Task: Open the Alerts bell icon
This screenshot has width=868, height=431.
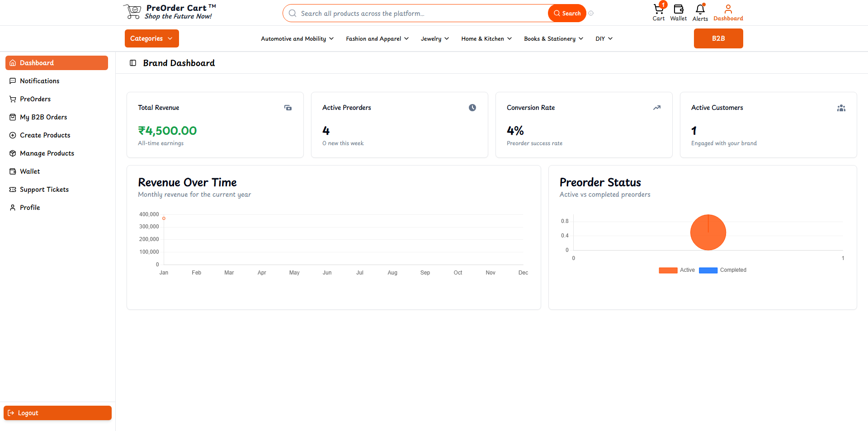Action: (x=700, y=9)
